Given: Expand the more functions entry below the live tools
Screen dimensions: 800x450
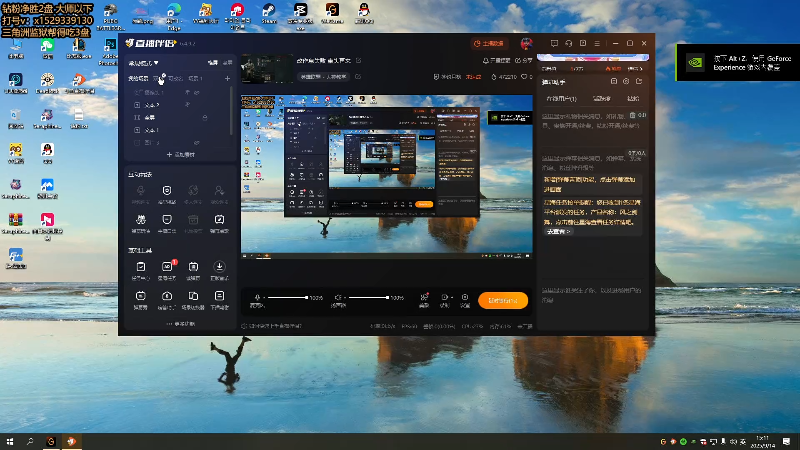Looking at the screenshot, I should click(x=181, y=324).
